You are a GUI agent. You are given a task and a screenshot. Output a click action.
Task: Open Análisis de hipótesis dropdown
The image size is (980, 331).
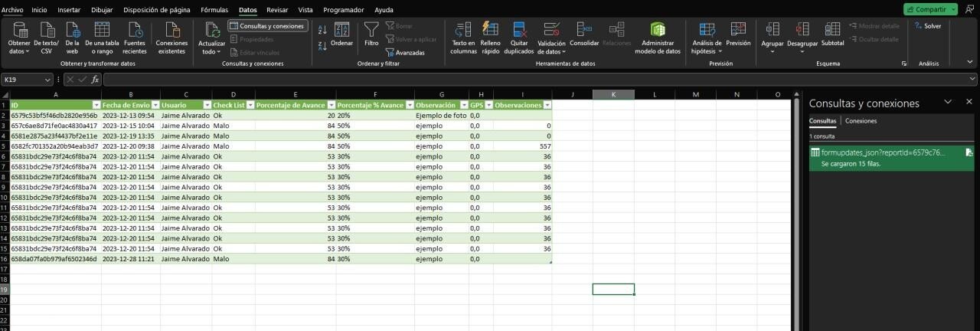706,35
